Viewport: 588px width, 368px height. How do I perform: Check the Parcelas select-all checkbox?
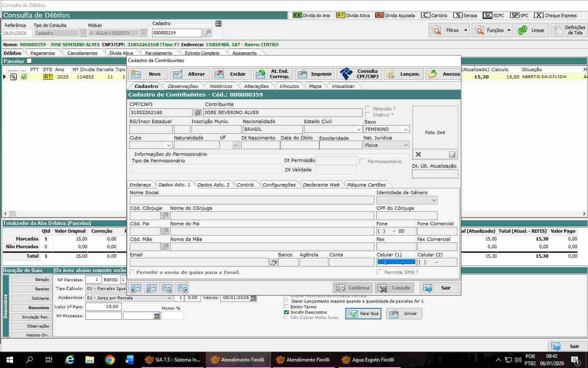pyautogui.click(x=29, y=61)
